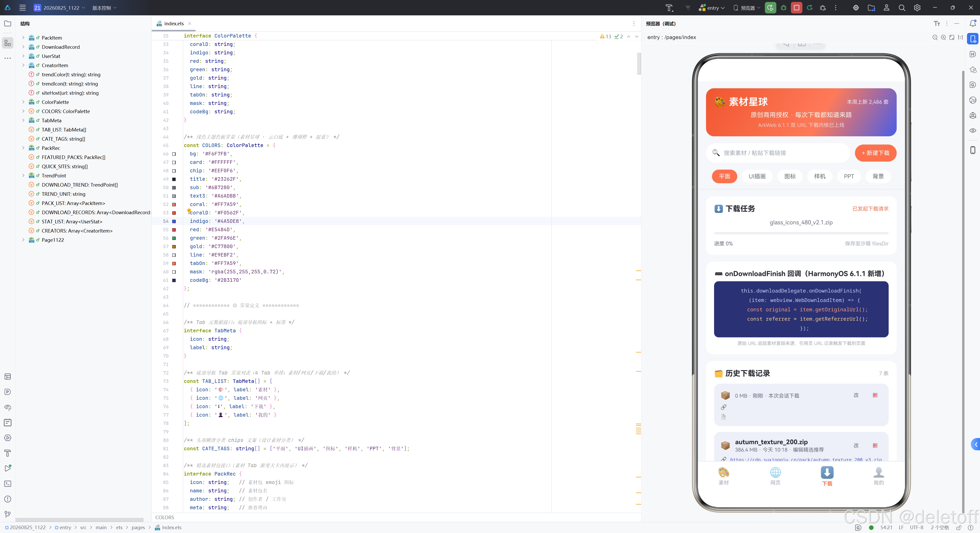Select the 背景 category chip
Screen dimensions: 980x533
(878, 176)
